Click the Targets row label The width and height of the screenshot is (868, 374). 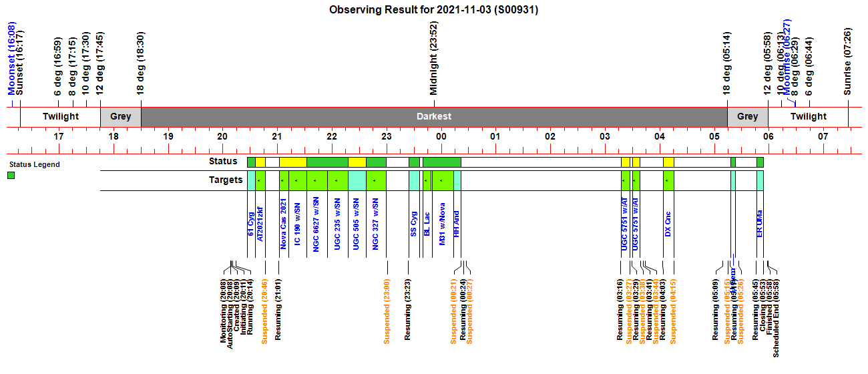point(226,180)
